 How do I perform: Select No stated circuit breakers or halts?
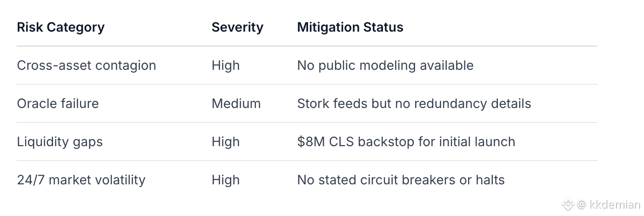[x=401, y=180]
